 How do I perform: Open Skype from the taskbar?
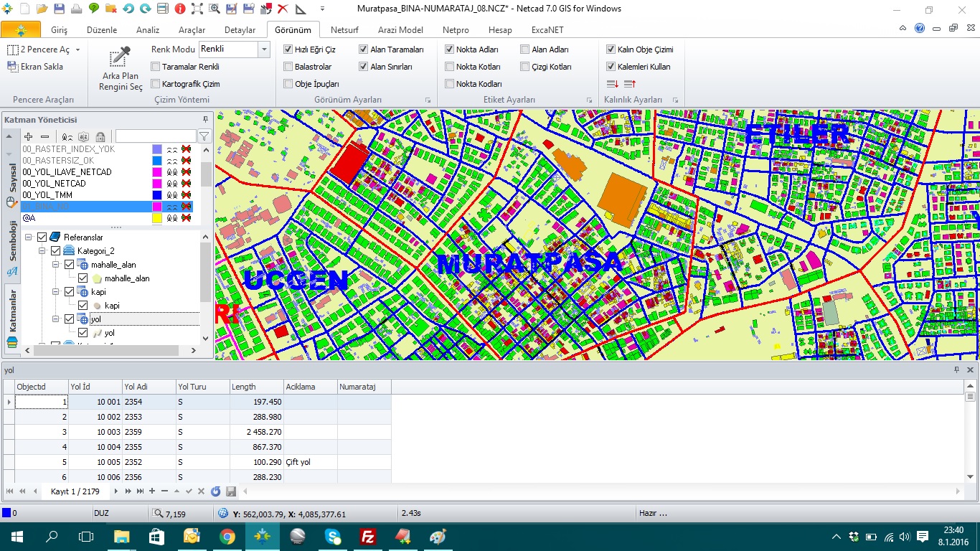(333, 537)
